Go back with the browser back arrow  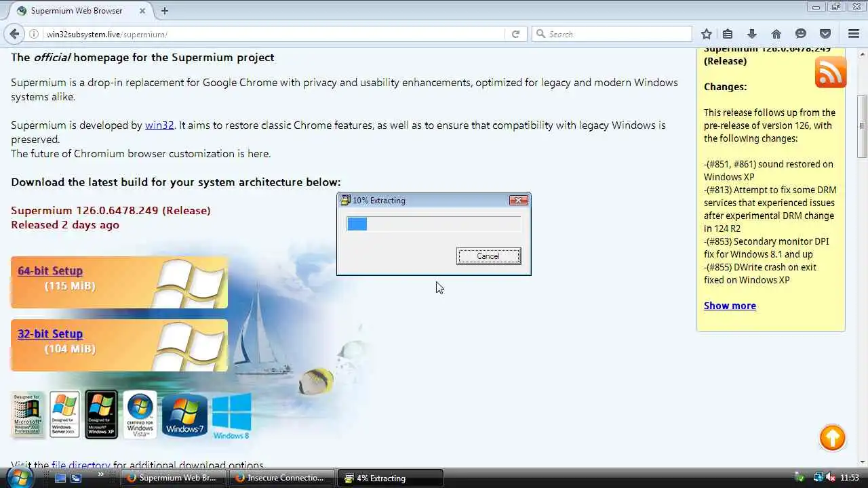click(x=15, y=34)
